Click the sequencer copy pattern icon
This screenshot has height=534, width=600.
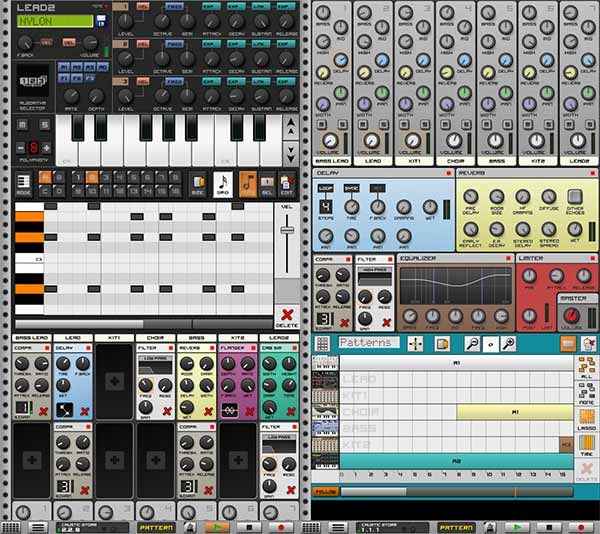[442, 344]
